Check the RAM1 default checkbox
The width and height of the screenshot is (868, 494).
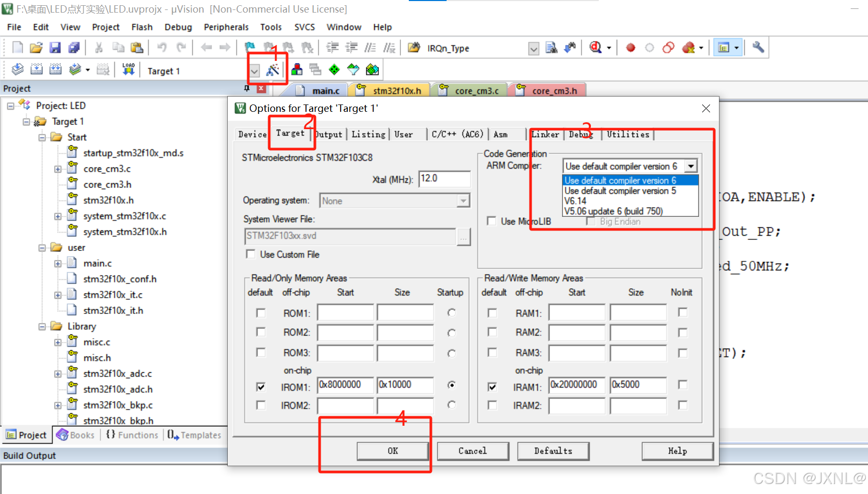pos(492,313)
